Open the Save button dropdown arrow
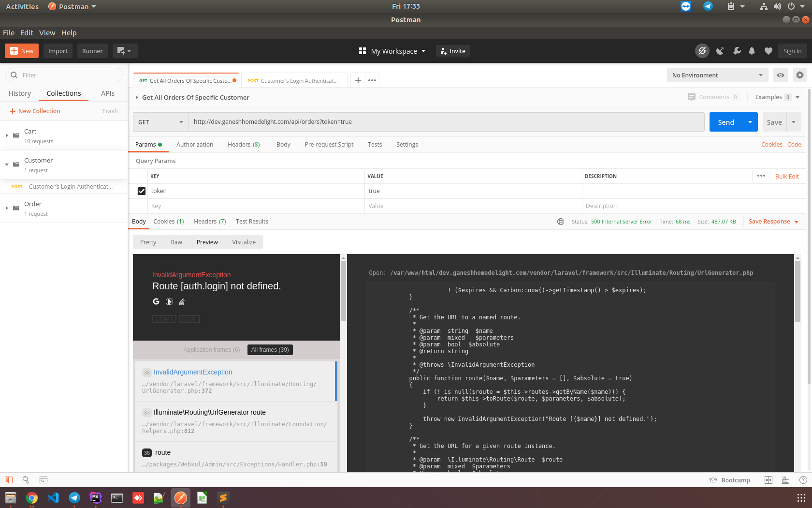Image resolution: width=812 pixels, height=508 pixels. point(794,122)
